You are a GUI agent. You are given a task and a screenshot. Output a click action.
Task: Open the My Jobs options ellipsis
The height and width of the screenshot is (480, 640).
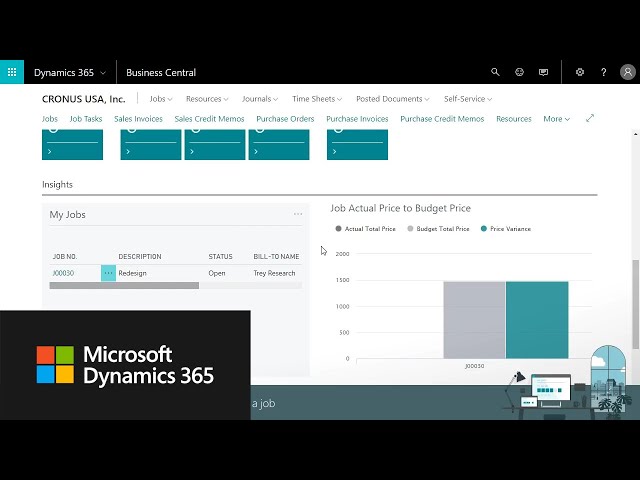(x=297, y=214)
